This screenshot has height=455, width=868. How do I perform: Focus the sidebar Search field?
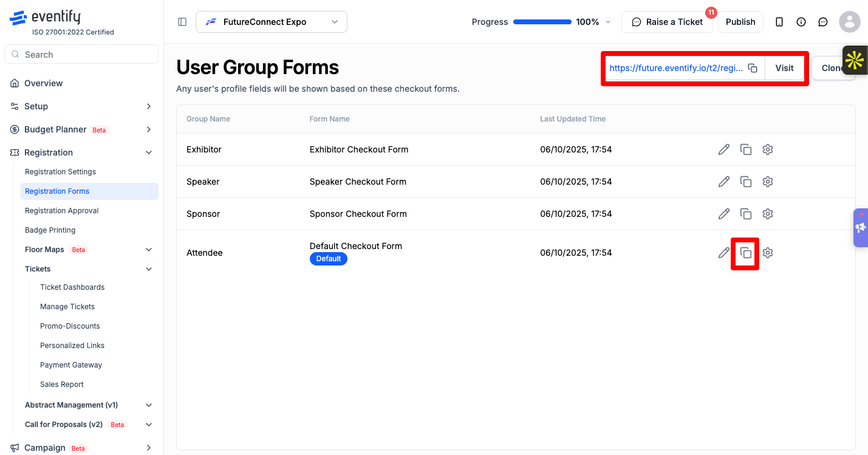coord(81,54)
